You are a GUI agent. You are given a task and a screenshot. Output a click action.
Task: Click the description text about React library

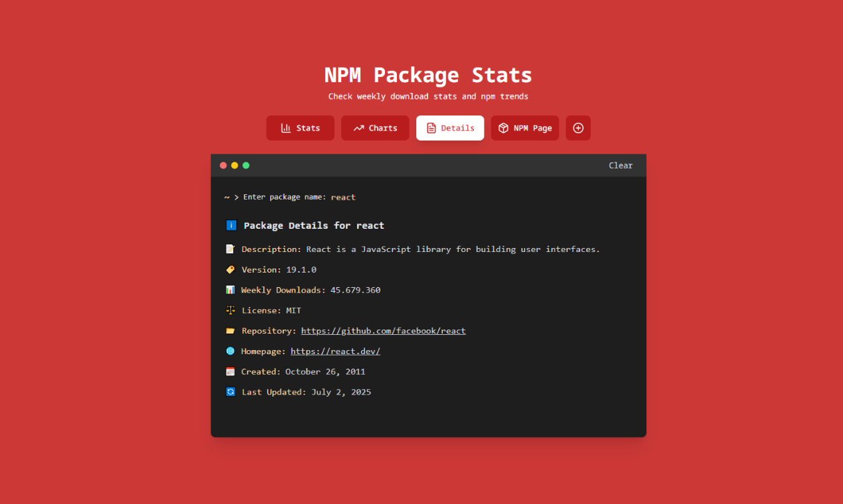click(x=453, y=249)
